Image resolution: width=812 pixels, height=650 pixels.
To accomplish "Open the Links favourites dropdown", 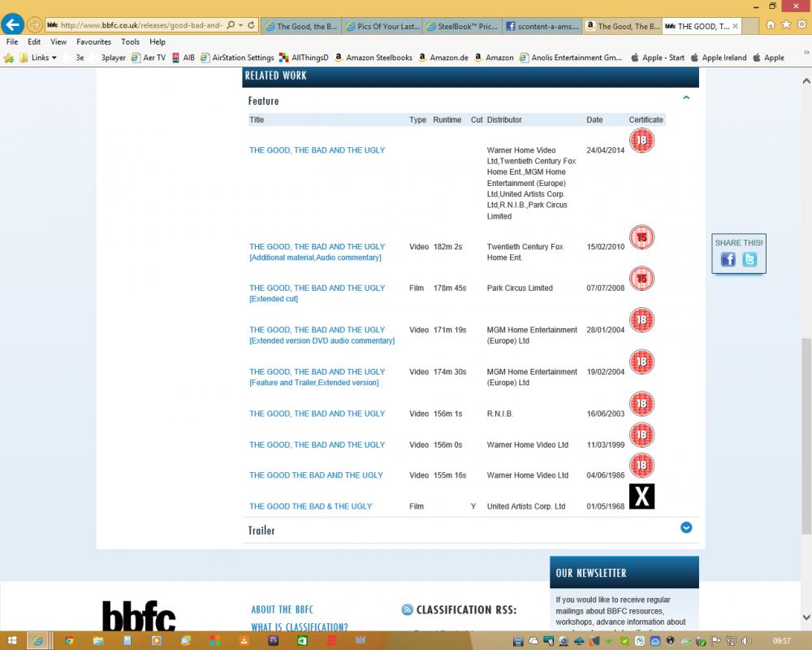I will [38, 58].
